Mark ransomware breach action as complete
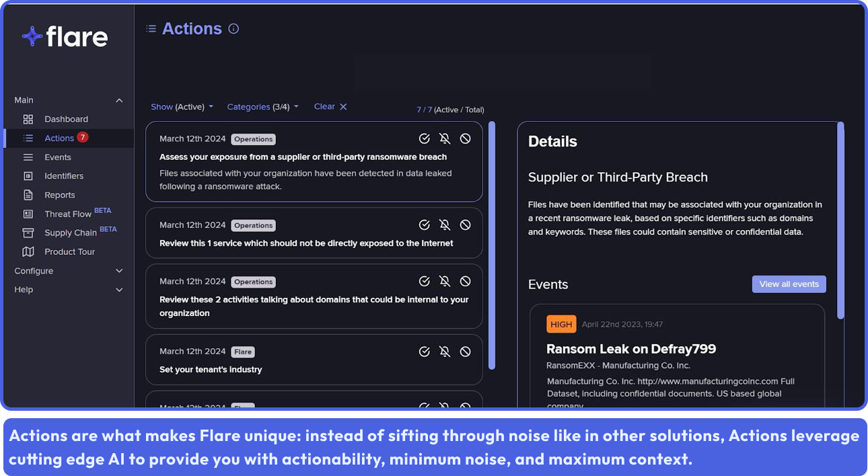The height and width of the screenshot is (476, 868). [x=425, y=138]
